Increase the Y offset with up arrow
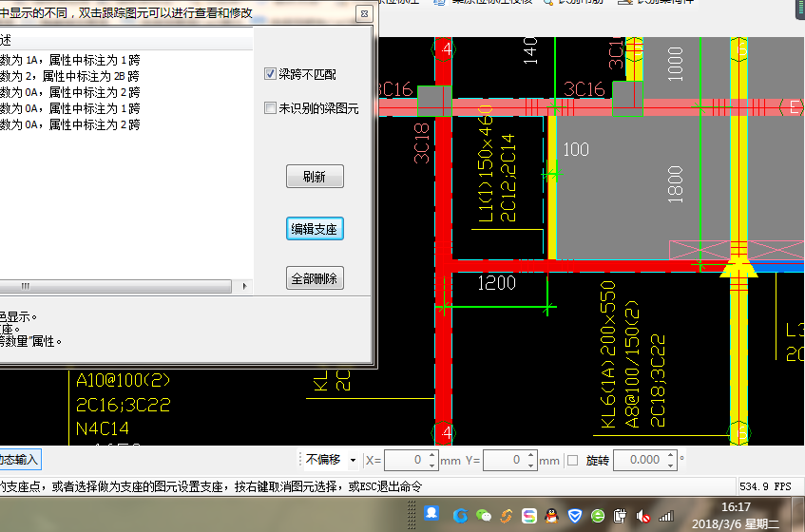 531,455
